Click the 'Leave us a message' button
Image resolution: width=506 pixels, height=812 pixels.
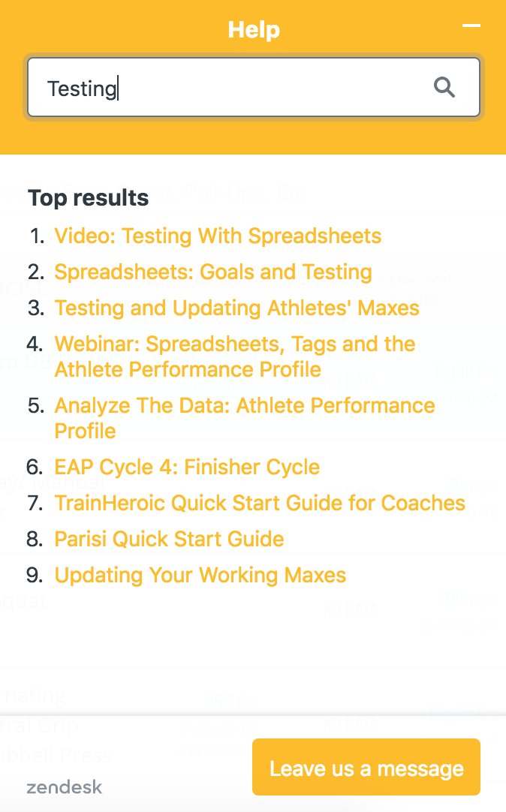point(366,767)
